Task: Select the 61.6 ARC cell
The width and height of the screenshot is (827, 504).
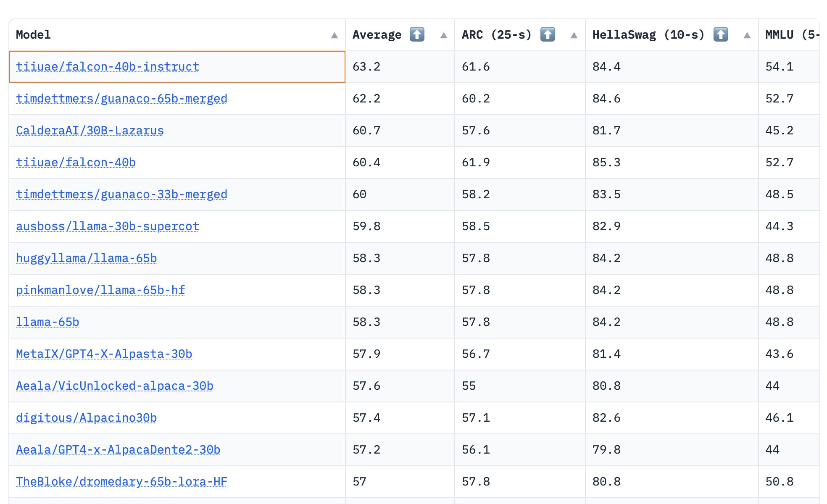Action: pyautogui.click(x=520, y=67)
